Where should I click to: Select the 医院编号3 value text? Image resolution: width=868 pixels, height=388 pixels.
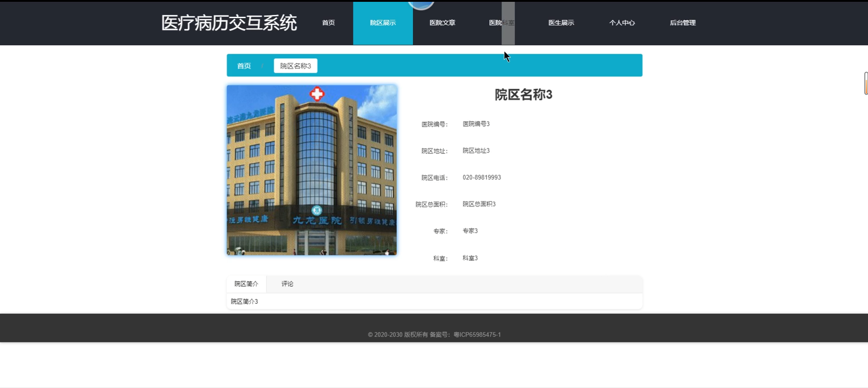pyautogui.click(x=476, y=124)
